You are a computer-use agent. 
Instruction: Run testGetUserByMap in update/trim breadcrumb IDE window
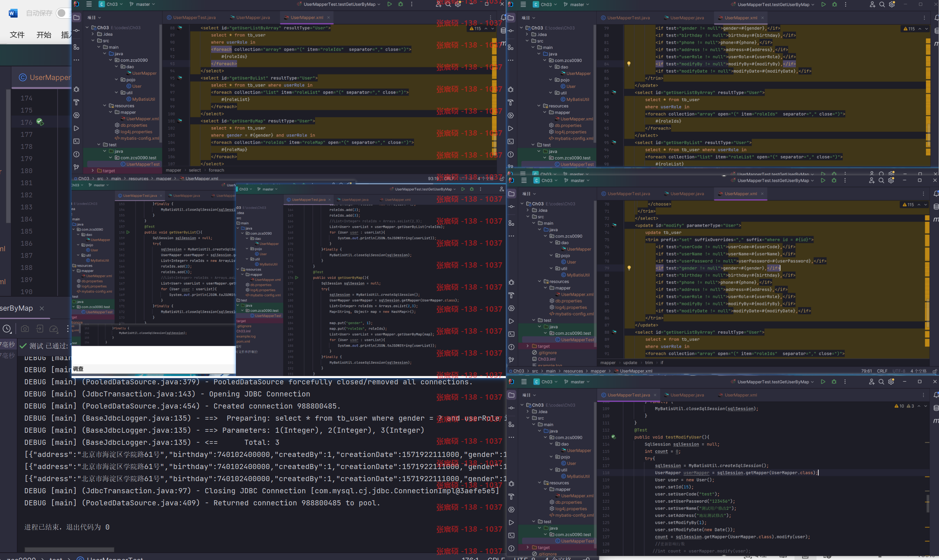823,180
